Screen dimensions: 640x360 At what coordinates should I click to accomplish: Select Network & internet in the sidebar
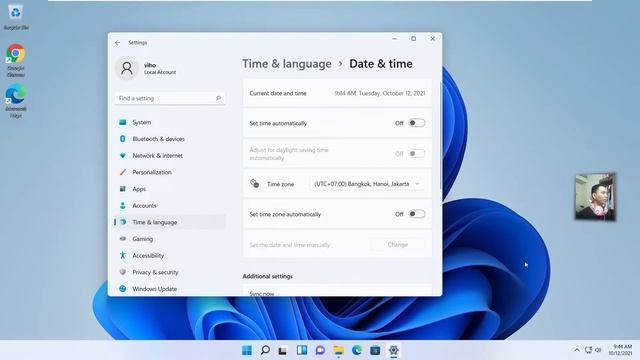click(x=170, y=156)
